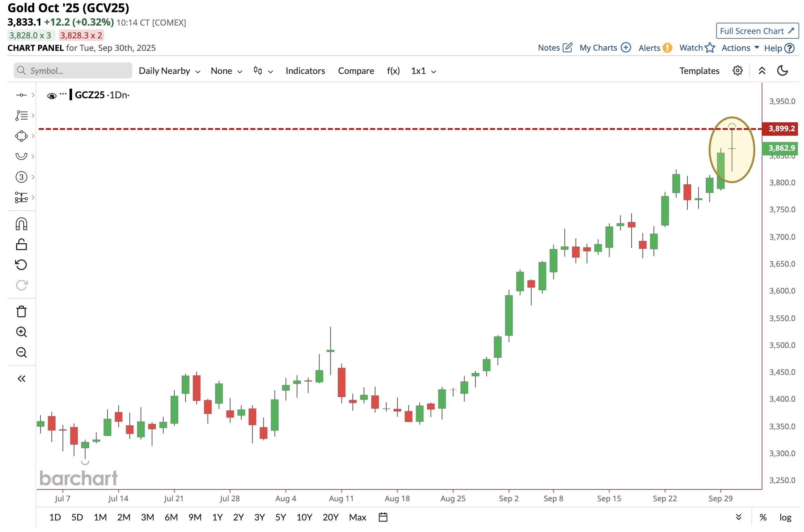Expand the 1x1 grid layout dropdown
Image resolution: width=804 pixels, height=532 pixels.
click(423, 71)
